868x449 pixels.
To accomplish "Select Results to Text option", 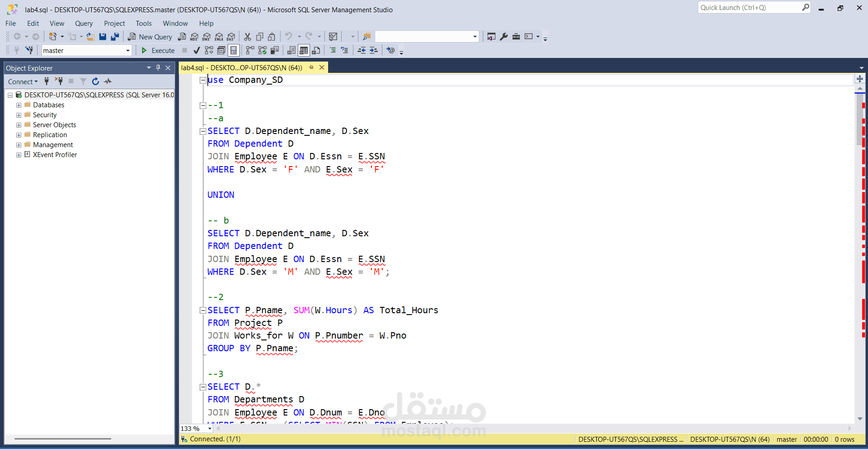I will [291, 50].
